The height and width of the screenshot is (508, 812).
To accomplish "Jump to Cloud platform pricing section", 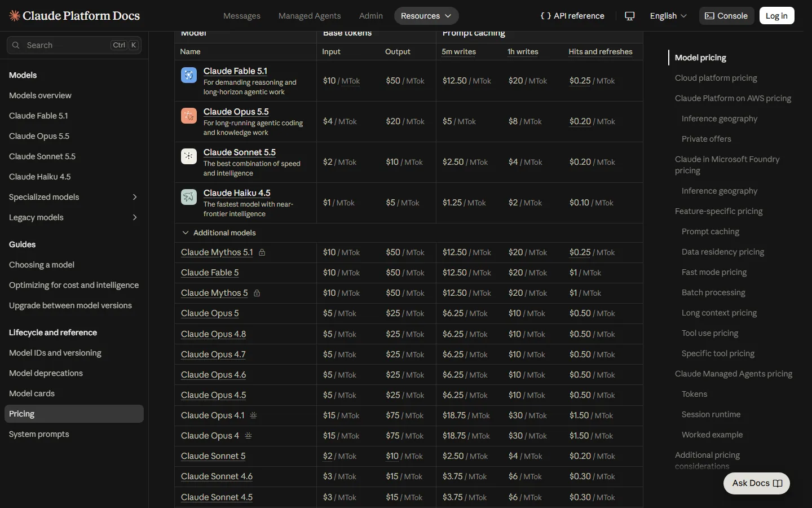I will (x=716, y=78).
